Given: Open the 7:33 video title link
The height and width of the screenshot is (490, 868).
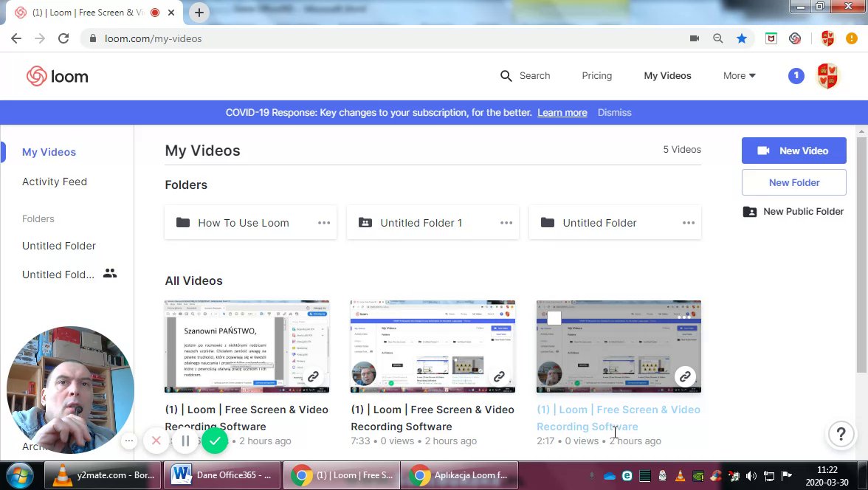Looking at the screenshot, I should 433,418.
